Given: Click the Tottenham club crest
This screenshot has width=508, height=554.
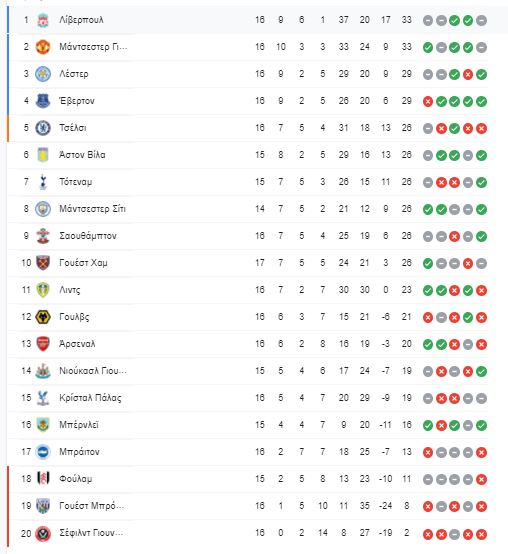Looking at the screenshot, I should click(x=43, y=182).
